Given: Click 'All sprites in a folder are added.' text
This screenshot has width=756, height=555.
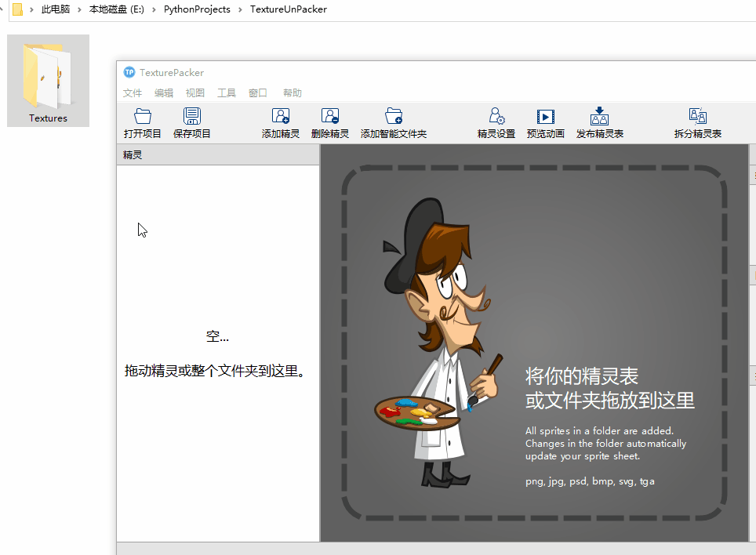Looking at the screenshot, I should 599,430.
